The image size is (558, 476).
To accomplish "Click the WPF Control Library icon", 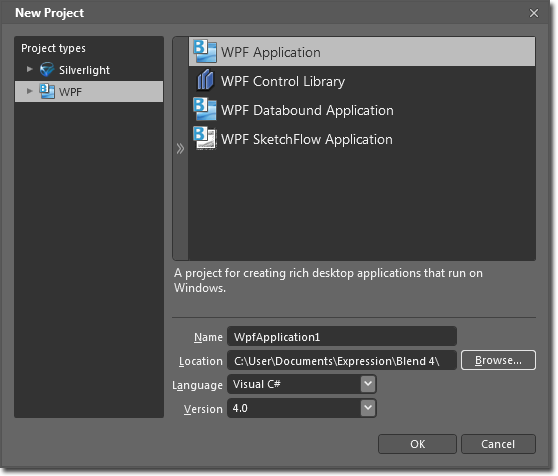I will point(205,80).
